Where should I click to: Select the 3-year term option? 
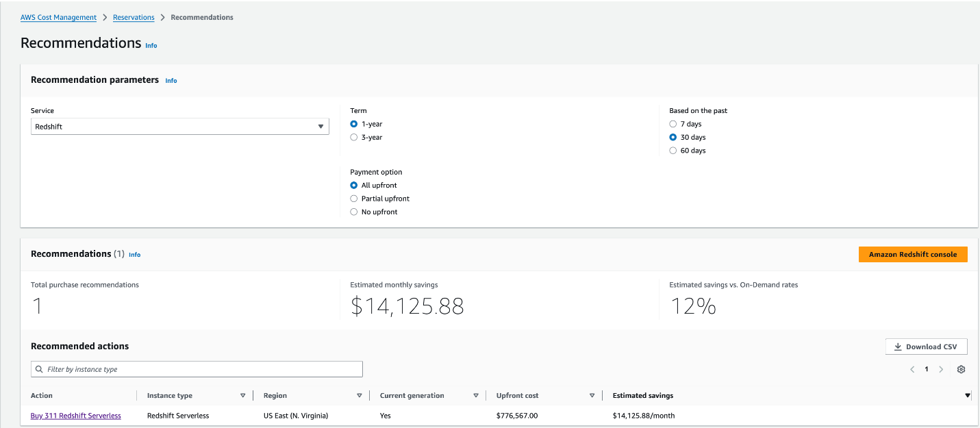tap(354, 137)
